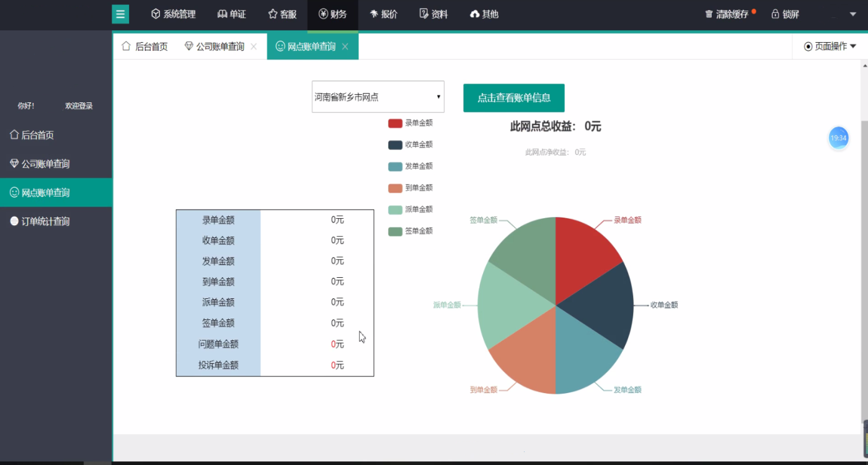Toggle the 发单金额 teal legend swatch
This screenshot has height=465, width=868.
pos(396,166)
